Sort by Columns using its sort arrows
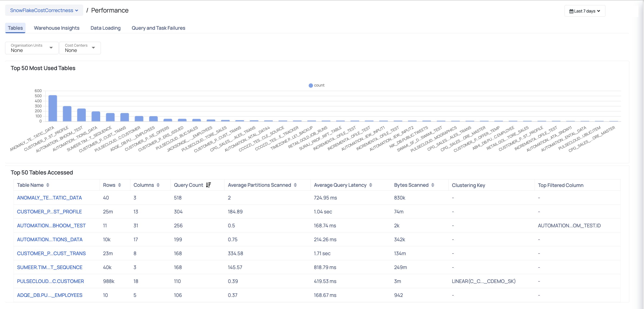Screen dimensions: 644x309 [158, 185]
